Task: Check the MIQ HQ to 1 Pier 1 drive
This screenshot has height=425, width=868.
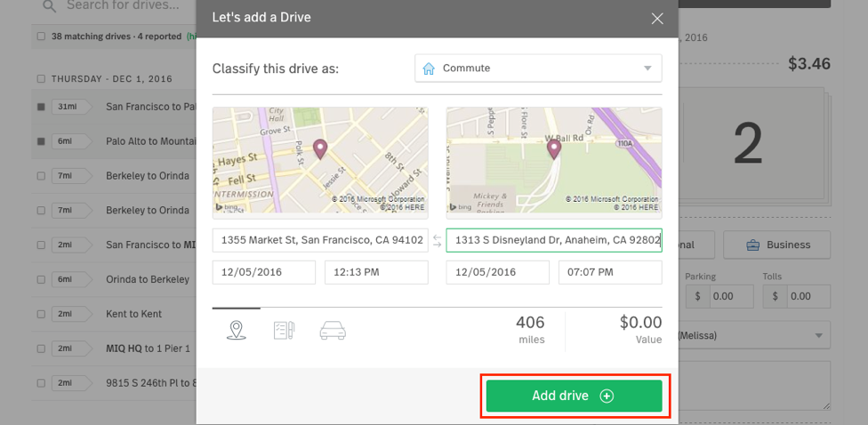Action: (41, 349)
